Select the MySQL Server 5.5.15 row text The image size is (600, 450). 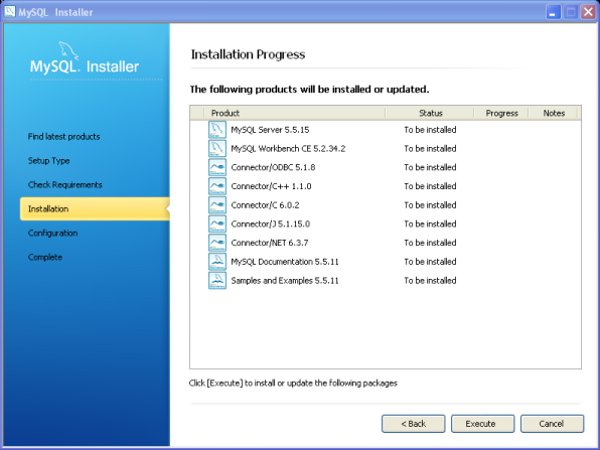click(270, 130)
